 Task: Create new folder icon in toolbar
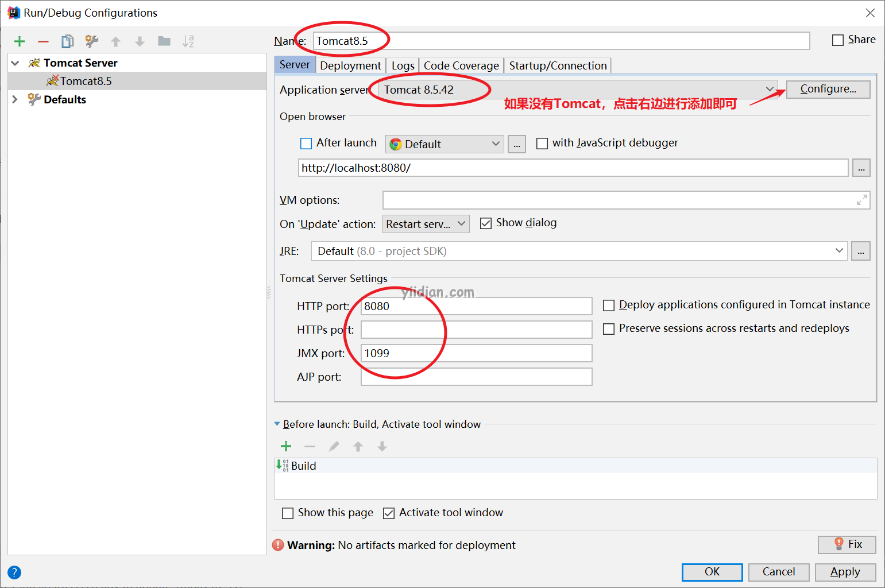click(164, 41)
